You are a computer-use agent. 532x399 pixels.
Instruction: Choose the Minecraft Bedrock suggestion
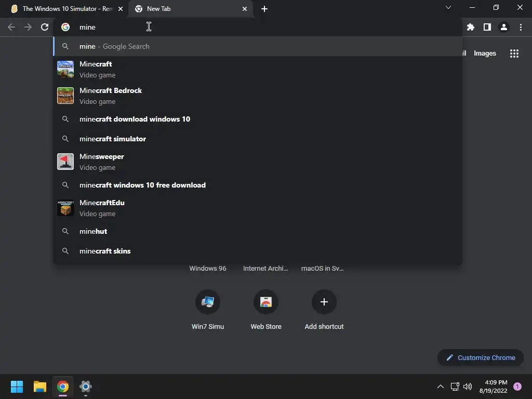pyautogui.click(x=258, y=96)
